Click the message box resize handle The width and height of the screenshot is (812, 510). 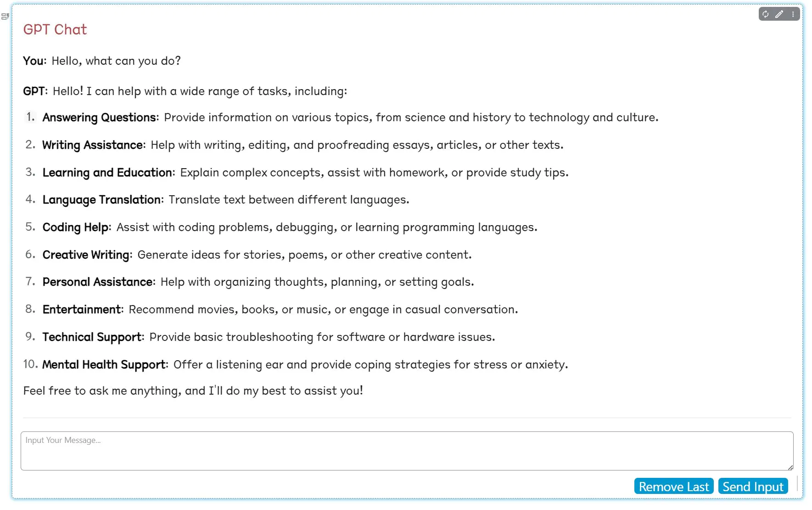[x=790, y=468]
